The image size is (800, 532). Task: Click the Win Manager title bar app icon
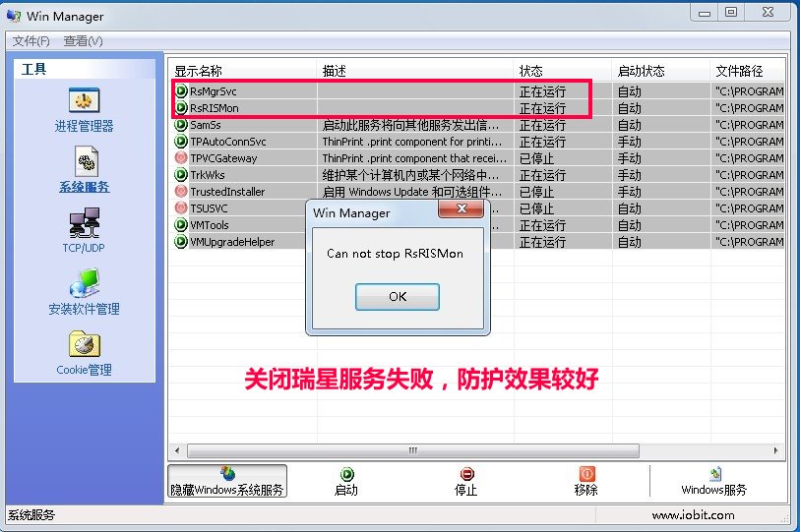(x=14, y=17)
